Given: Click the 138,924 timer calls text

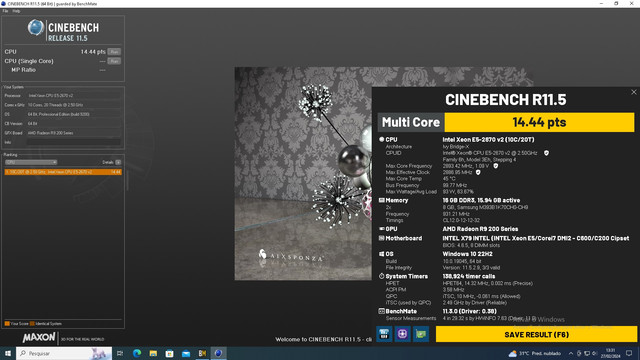Looking at the screenshot, I should [469, 276].
